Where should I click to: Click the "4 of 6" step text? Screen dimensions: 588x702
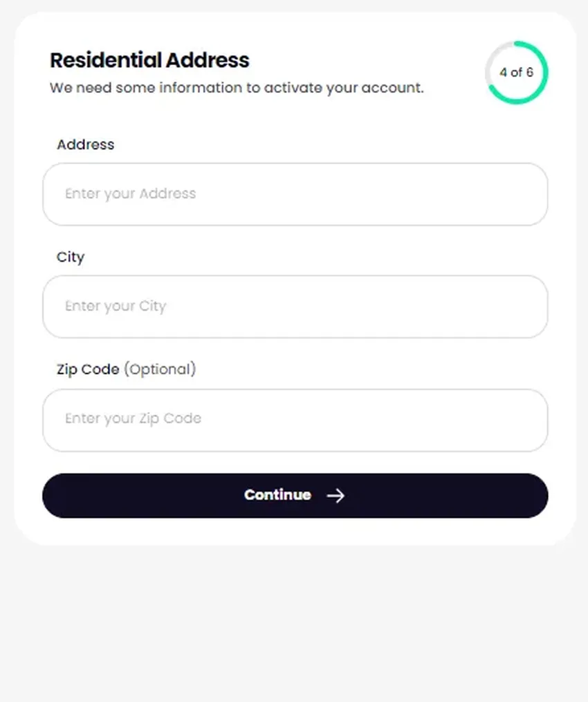click(516, 73)
